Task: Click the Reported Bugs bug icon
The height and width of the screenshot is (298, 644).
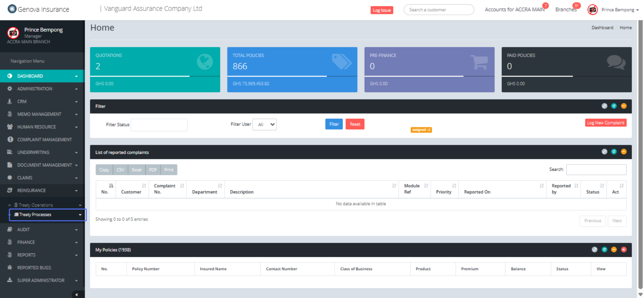Action: 10,268
